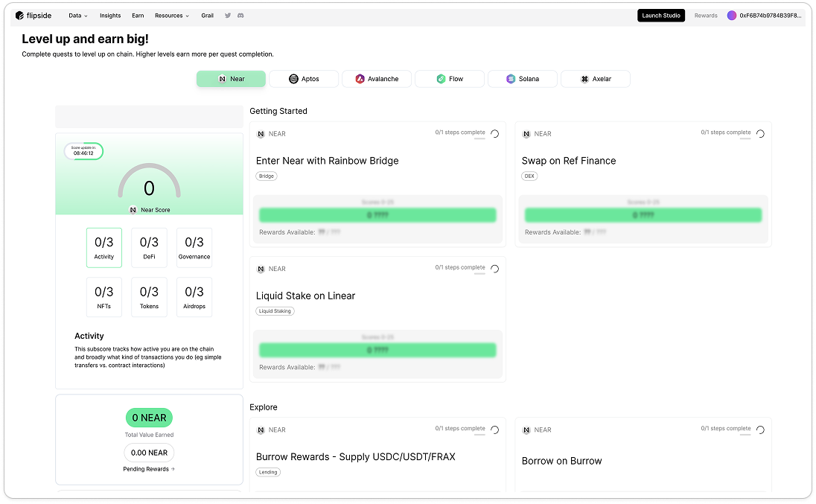816x504 pixels.
Task: Select the DeFi 0/3 subscore tile
Action: click(x=150, y=248)
